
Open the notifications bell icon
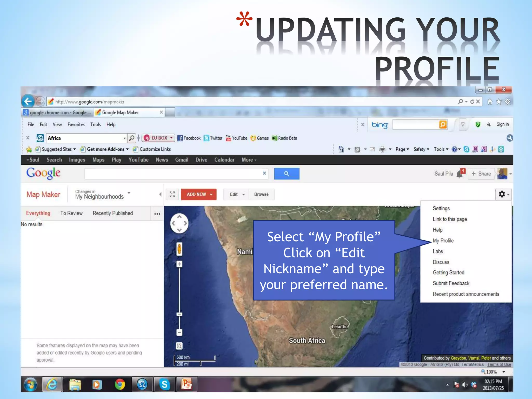click(x=460, y=174)
